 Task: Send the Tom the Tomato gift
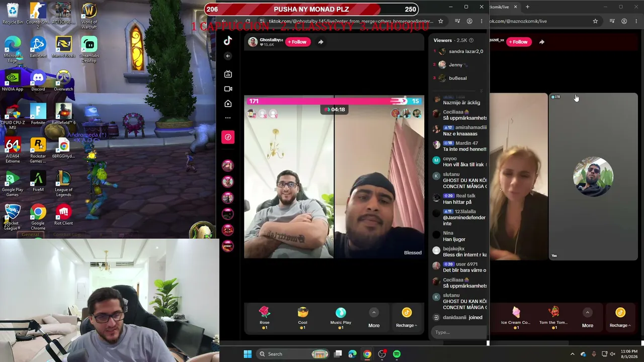point(553,318)
